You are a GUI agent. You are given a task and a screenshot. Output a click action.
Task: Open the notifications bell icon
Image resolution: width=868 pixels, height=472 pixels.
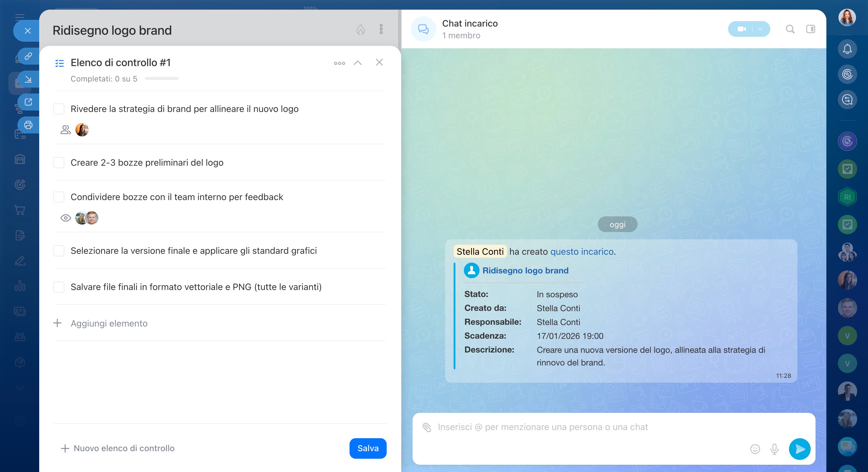(x=847, y=49)
